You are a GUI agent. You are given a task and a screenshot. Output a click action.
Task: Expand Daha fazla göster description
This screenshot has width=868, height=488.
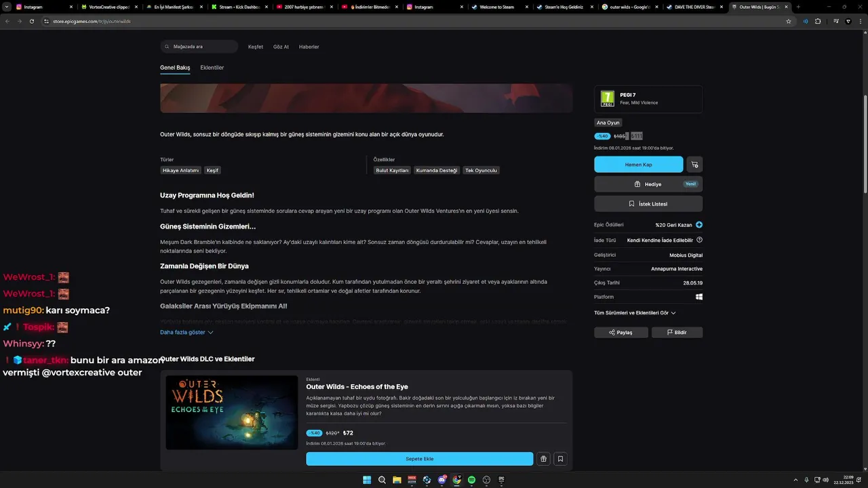[186, 332]
